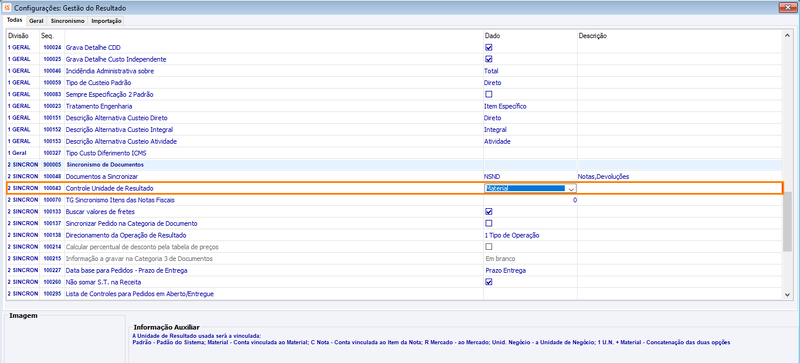Viewport: 800px width, 363px height.
Task: Close the Configurações window
Action: coord(787,8)
